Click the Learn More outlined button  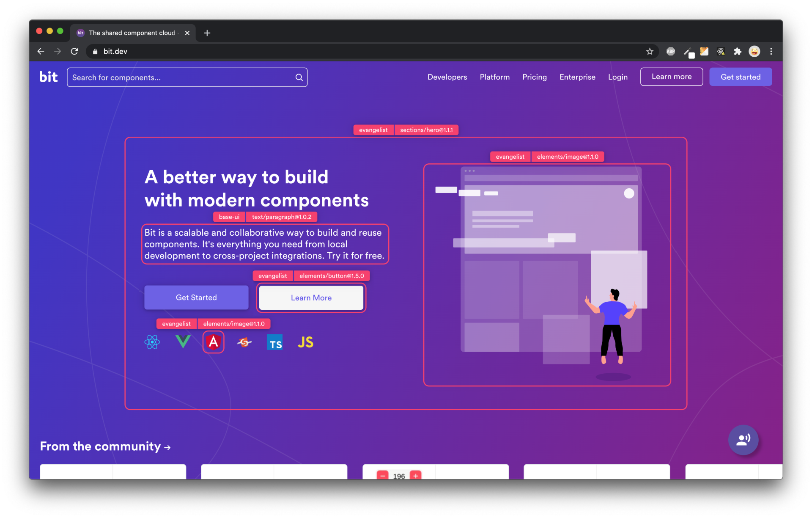[x=311, y=297]
